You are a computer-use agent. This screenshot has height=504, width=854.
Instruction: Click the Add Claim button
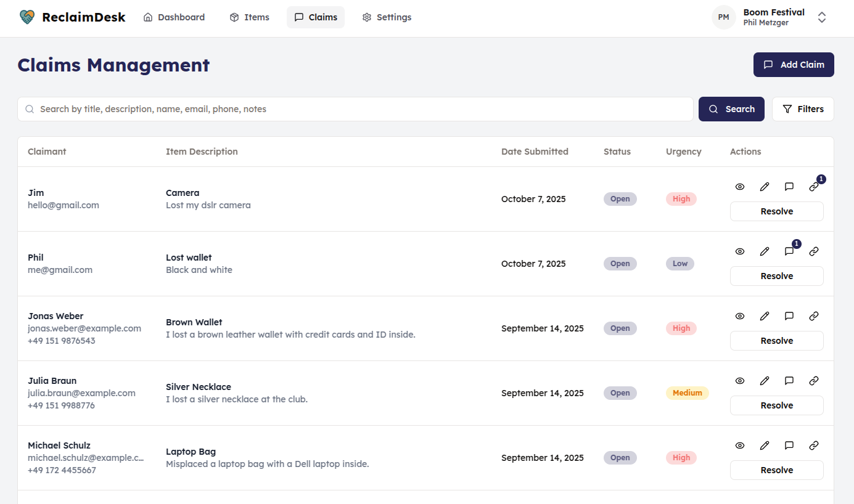(x=794, y=64)
